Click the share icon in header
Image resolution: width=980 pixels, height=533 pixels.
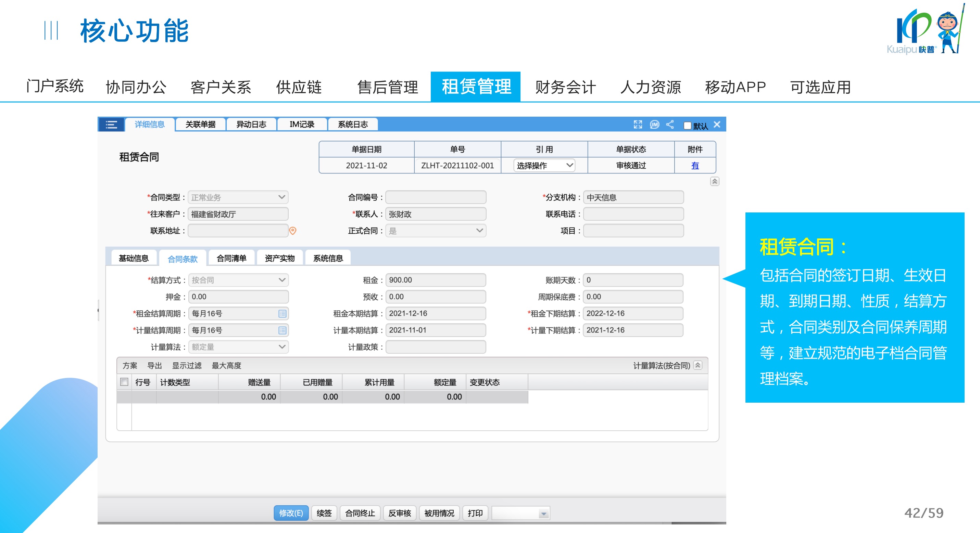pos(670,125)
